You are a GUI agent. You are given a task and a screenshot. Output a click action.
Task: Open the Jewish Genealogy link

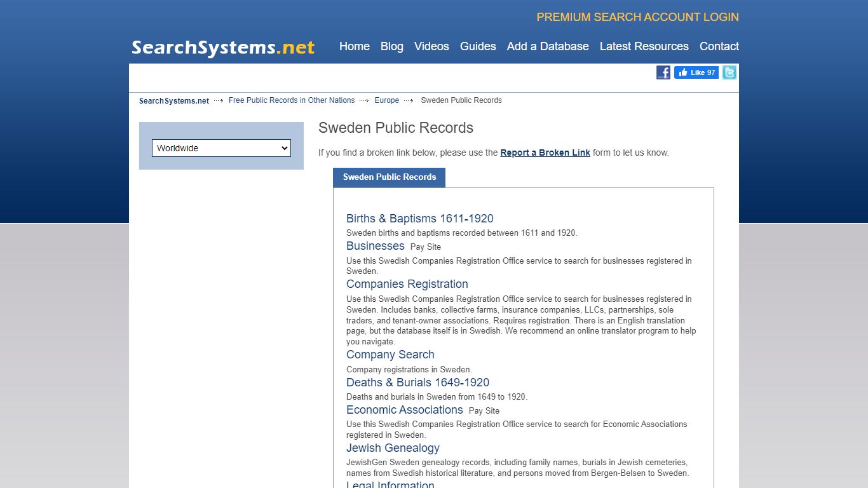point(393,448)
